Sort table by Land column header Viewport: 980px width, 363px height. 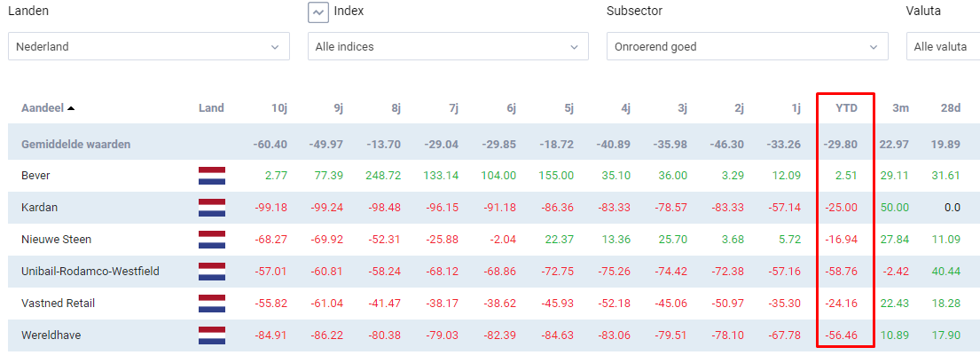pos(211,108)
